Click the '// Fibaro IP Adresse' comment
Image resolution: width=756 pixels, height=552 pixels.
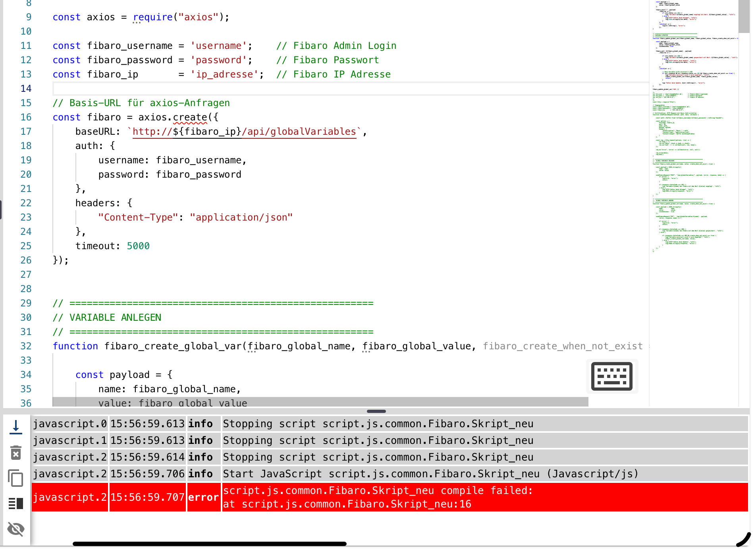(334, 74)
